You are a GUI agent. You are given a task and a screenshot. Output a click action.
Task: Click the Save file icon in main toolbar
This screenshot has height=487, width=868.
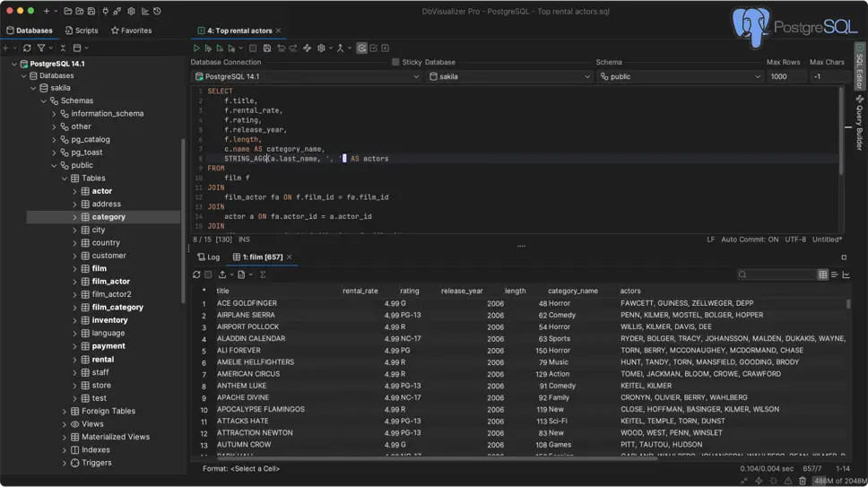point(91,11)
